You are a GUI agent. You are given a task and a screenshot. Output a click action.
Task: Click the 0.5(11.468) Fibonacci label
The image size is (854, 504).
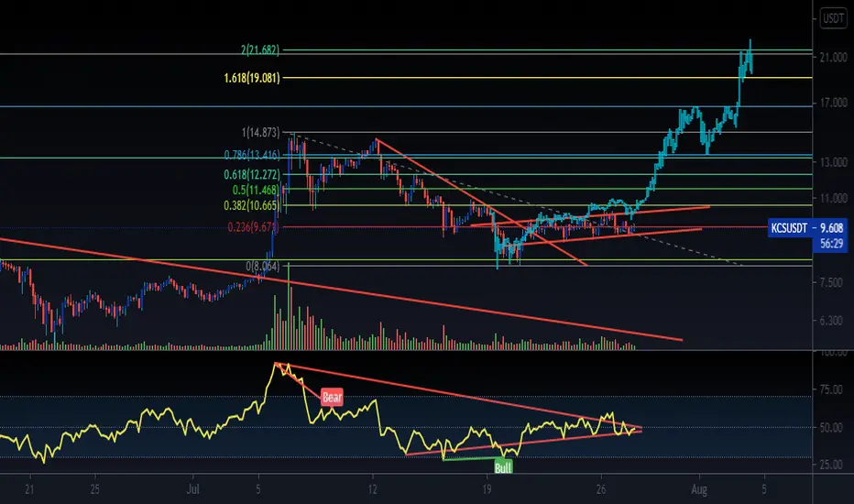click(x=256, y=191)
